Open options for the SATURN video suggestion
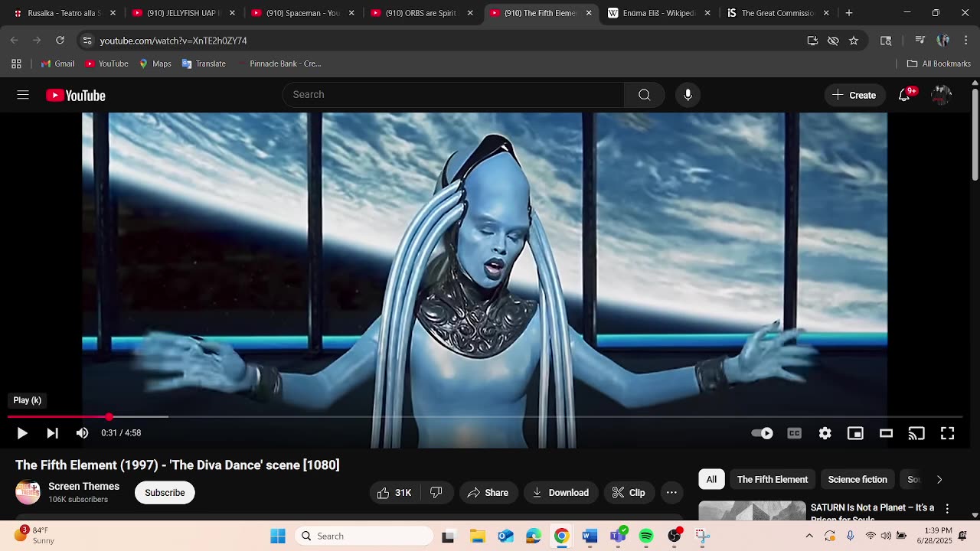 [947, 509]
